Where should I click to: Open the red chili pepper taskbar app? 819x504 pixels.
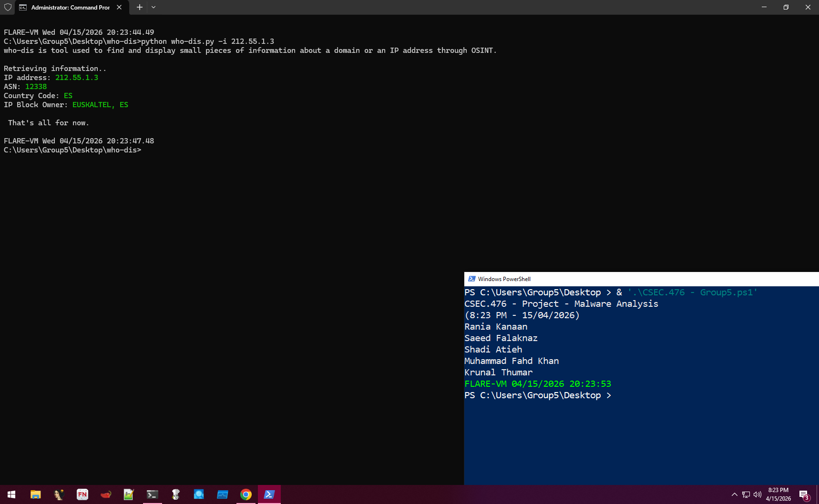[106, 494]
